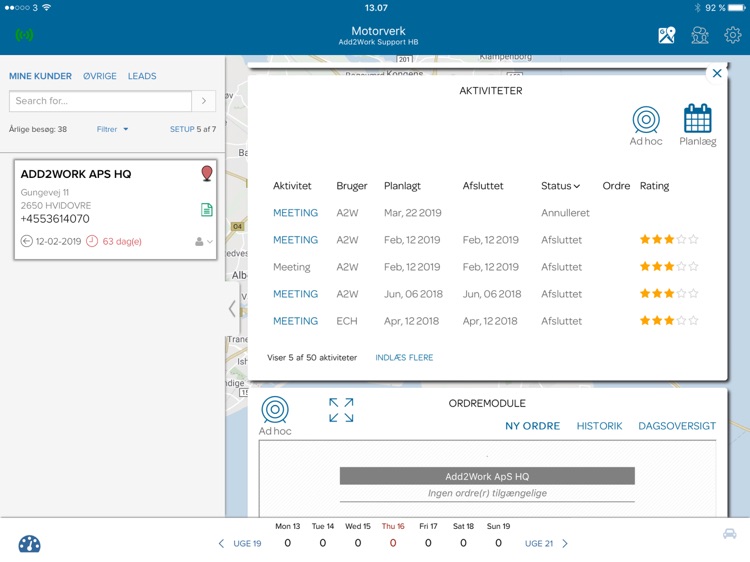This screenshot has height=562, width=750.
Task: Tap the green broadcast signal icon
Action: click(25, 35)
